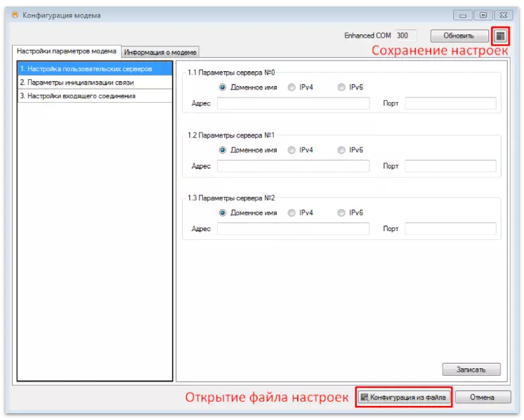Click the save settings icon button

(499, 36)
